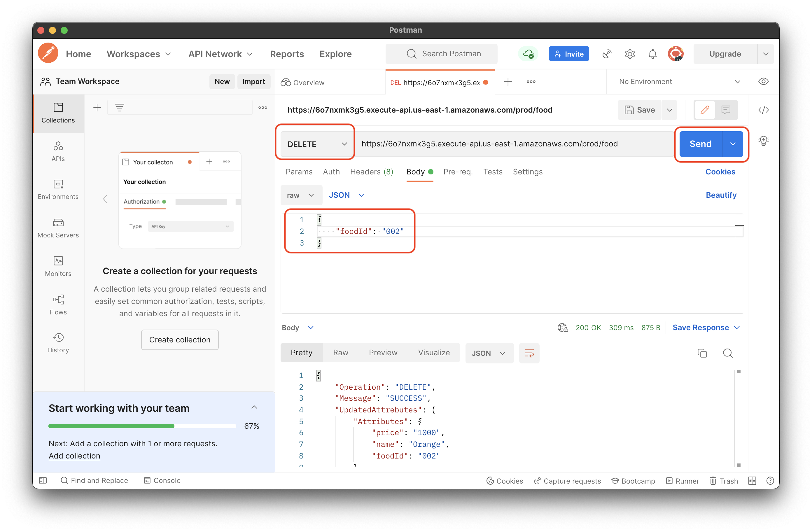Image resolution: width=812 pixels, height=532 pixels.
Task: Expand the Upgrade button dropdown arrow
Action: [766, 54]
